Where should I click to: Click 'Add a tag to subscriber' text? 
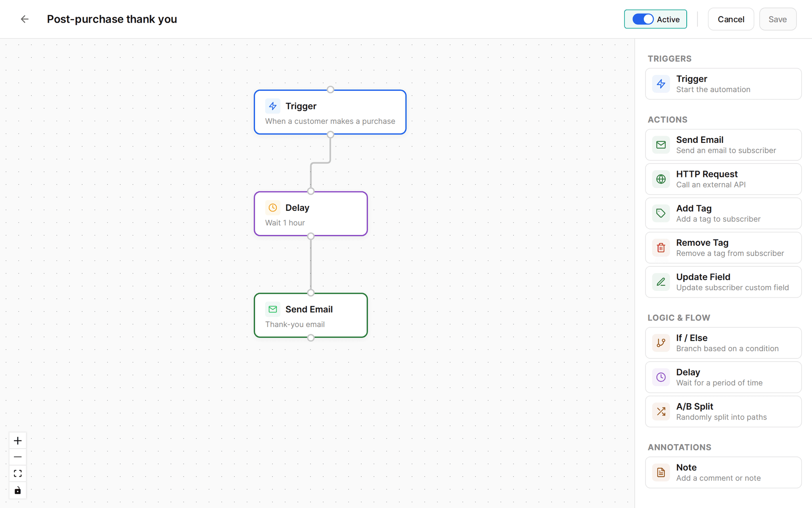(x=718, y=219)
